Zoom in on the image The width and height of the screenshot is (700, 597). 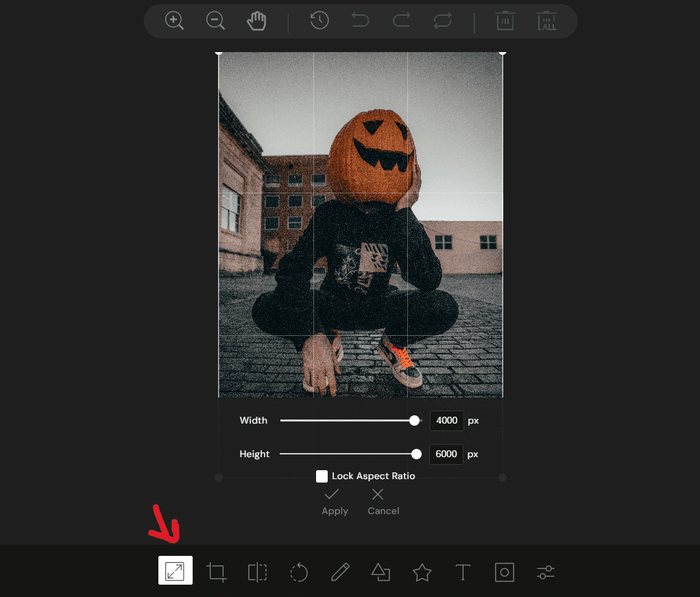(174, 21)
